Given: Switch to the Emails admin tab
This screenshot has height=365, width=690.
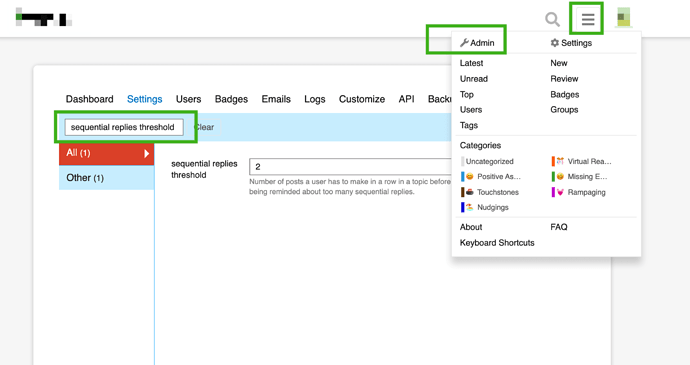Looking at the screenshot, I should pos(276,99).
